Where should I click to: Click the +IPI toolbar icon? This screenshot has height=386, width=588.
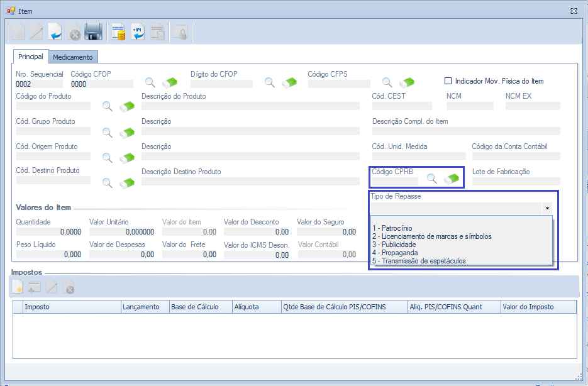[137, 31]
